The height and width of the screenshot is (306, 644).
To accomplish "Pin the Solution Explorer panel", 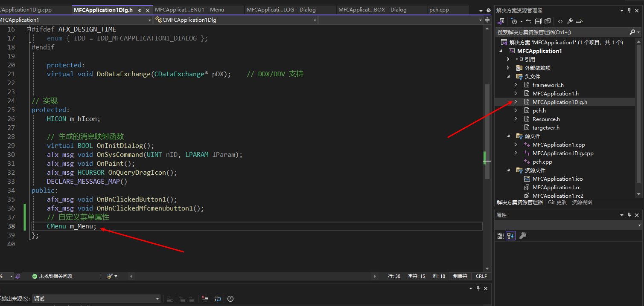I will tap(629, 10).
